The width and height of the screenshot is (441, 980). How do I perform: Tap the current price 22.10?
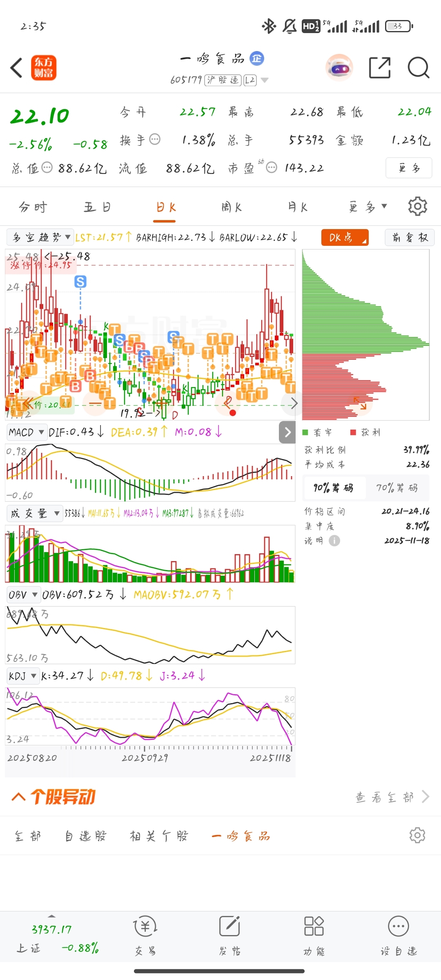pos(40,116)
